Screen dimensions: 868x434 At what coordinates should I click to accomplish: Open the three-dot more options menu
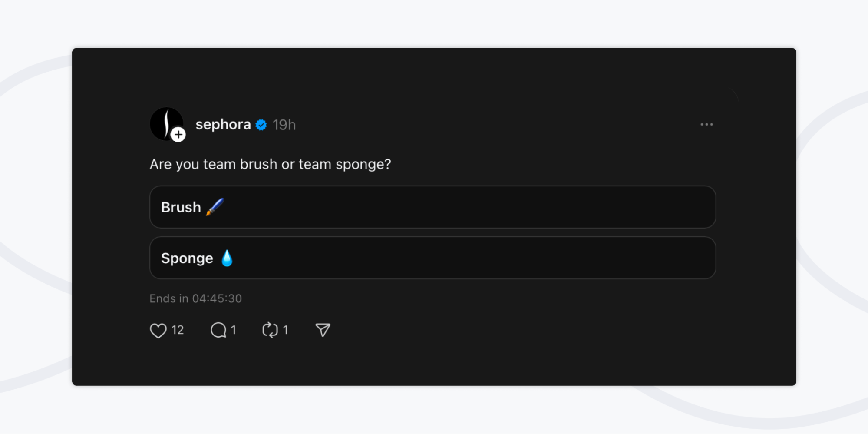(x=706, y=125)
